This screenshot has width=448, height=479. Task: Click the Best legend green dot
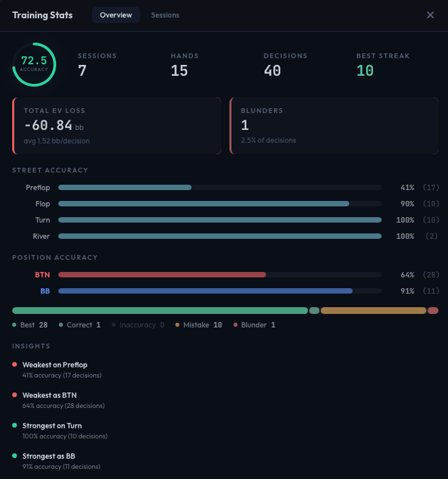pyautogui.click(x=15, y=325)
